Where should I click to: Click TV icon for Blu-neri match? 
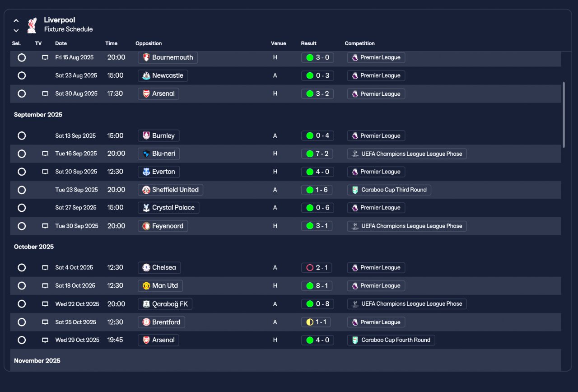[45, 154]
